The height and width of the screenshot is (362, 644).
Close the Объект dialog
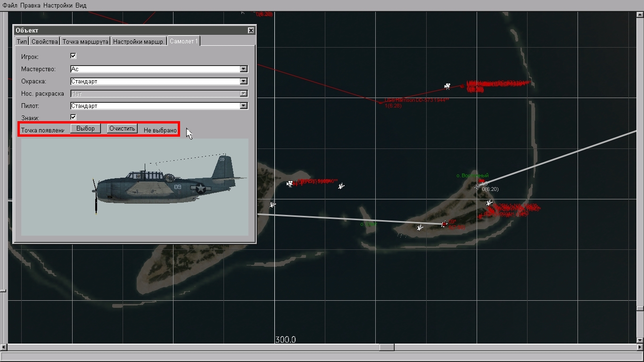(251, 30)
